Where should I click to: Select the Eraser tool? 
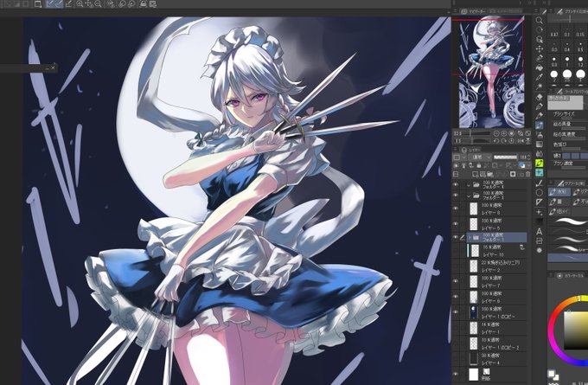click(540, 97)
